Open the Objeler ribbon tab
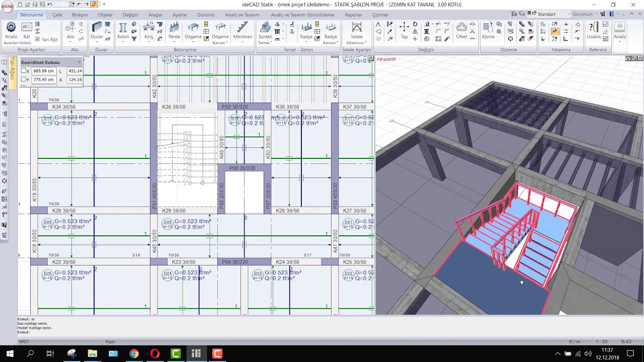 (x=105, y=15)
